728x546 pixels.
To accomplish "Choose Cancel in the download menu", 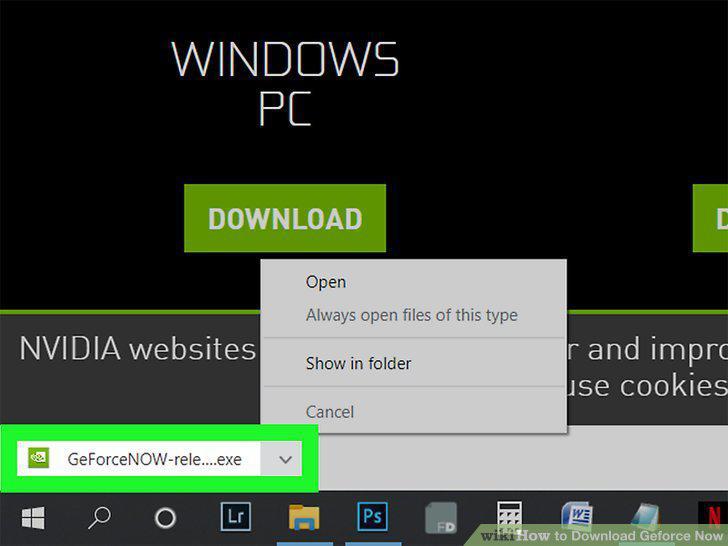I will pyautogui.click(x=330, y=411).
